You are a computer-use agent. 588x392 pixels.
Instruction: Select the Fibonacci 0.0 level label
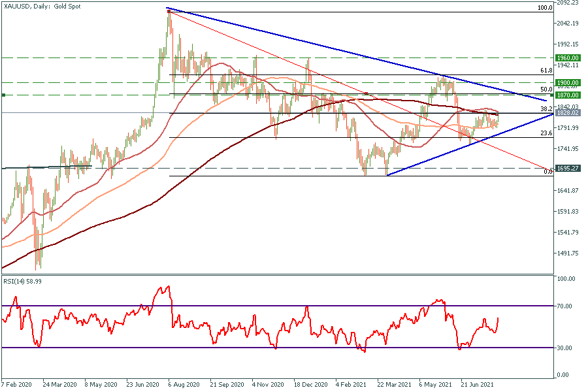tap(549, 171)
